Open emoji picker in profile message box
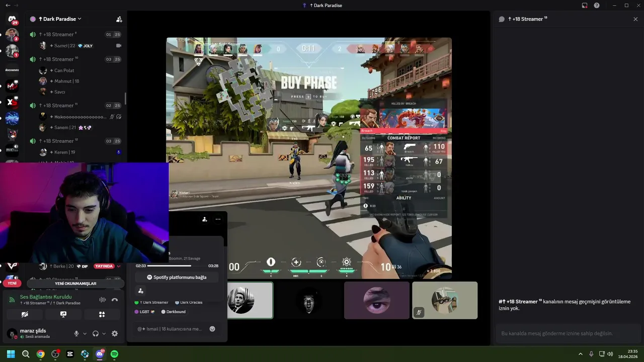This screenshot has width=644, height=362. 212,329
